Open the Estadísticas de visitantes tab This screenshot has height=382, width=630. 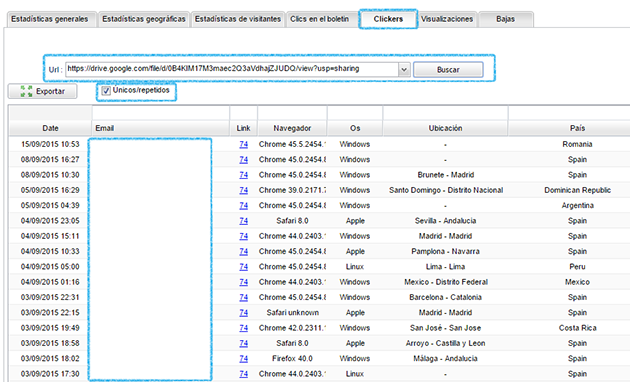click(x=237, y=19)
